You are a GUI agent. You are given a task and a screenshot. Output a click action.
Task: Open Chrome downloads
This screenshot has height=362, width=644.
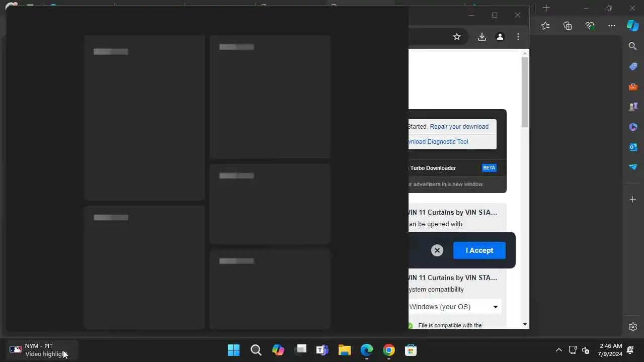[482, 37]
